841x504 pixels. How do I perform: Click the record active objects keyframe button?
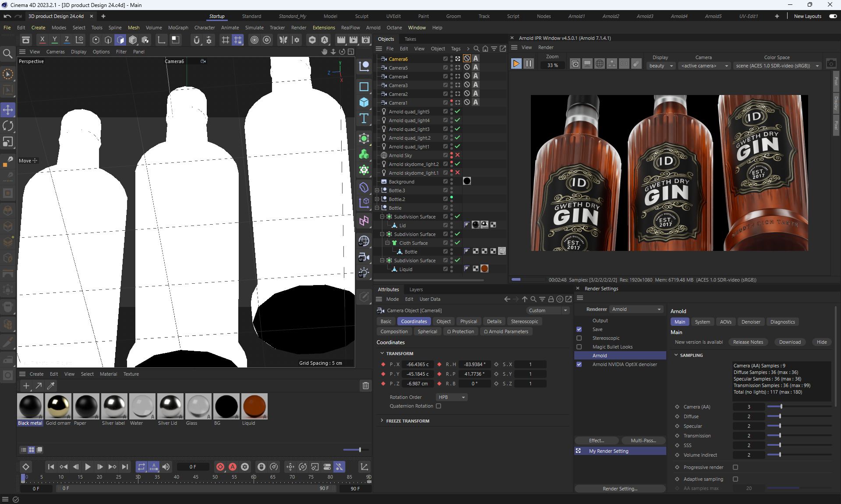click(x=220, y=467)
